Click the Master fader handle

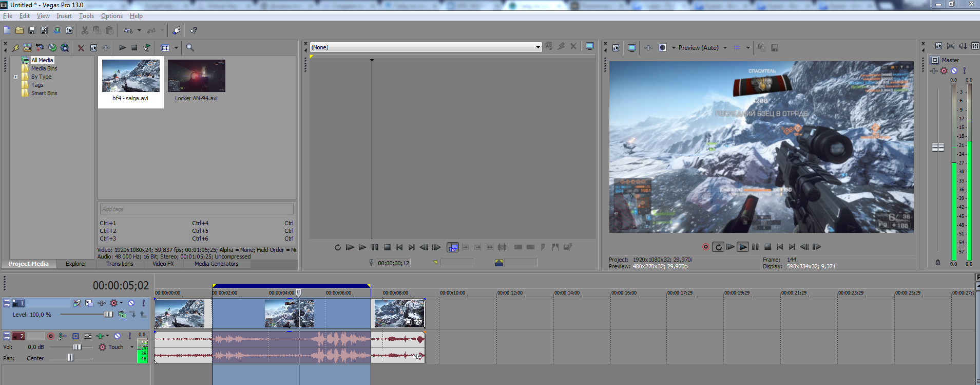[x=938, y=148]
